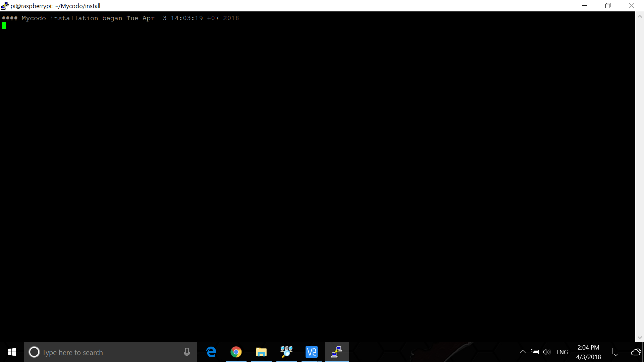Open the PuTTY system menu icon

point(4,5)
